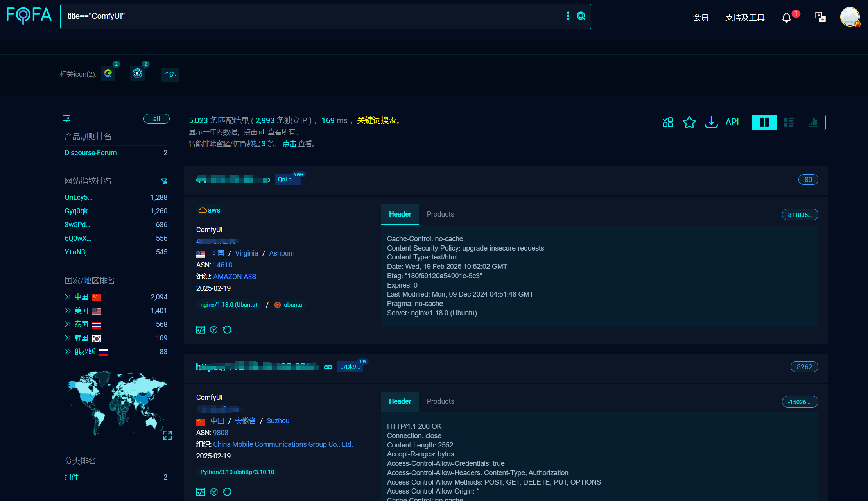This screenshot has height=501, width=868.
Task: Expand the 美国 country entry
Action: pyautogui.click(x=68, y=311)
